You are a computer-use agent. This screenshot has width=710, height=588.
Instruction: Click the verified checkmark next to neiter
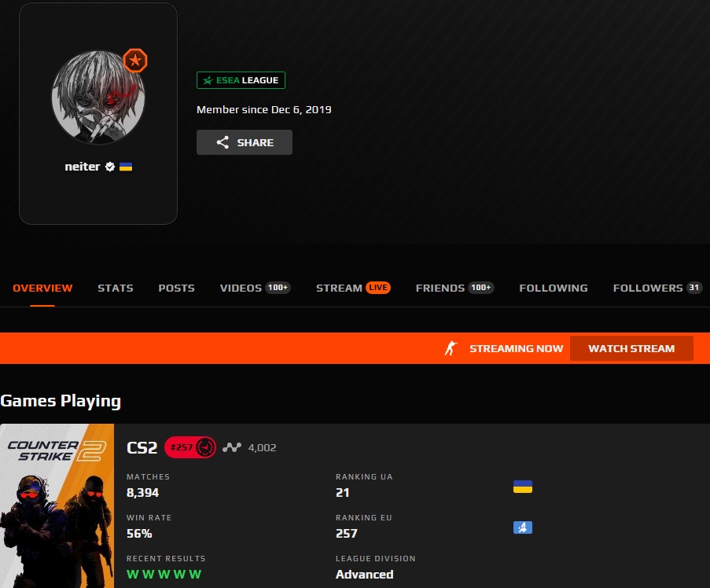110,167
